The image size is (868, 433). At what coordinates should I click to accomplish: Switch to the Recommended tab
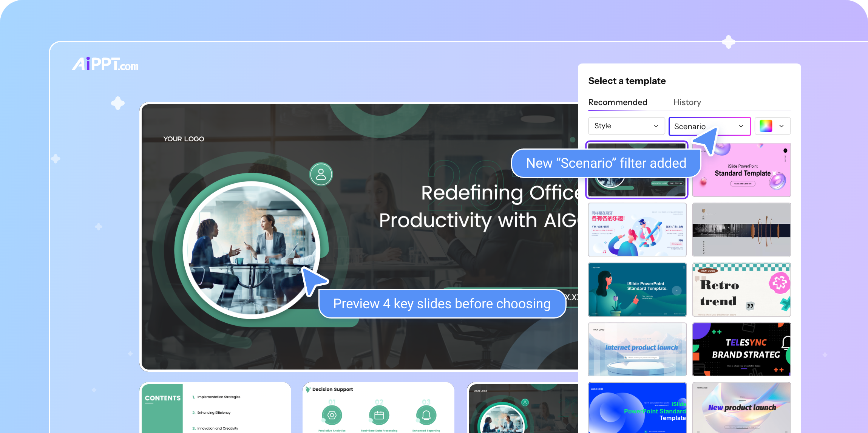tap(618, 102)
